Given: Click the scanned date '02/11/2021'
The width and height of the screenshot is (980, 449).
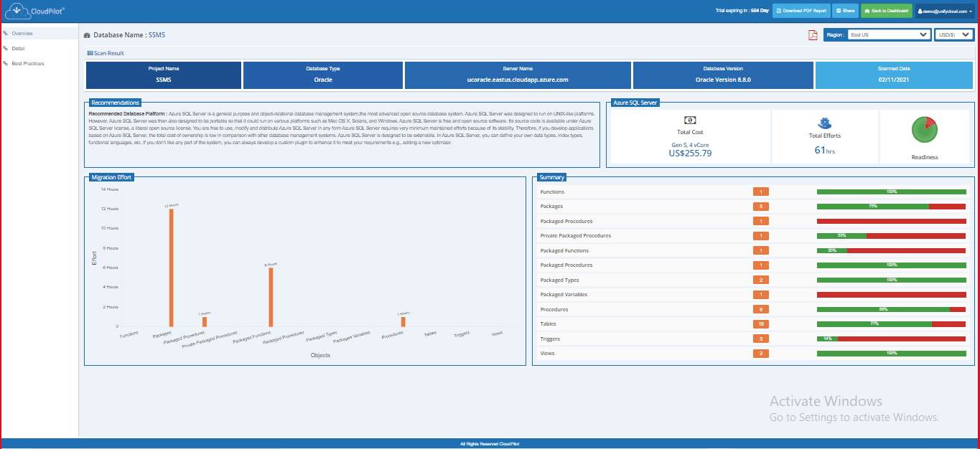Looking at the screenshot, I should coord(894,80).
